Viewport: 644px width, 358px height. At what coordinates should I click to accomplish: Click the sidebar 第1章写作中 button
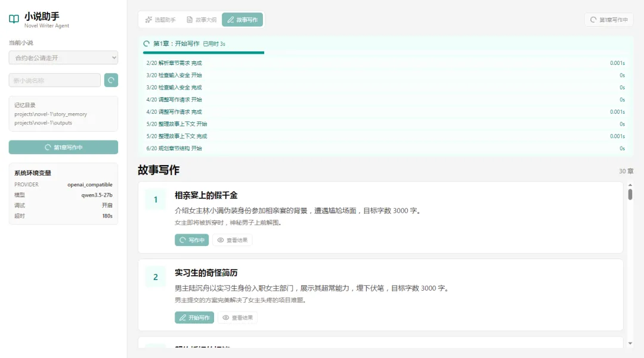tap(63, 147)
